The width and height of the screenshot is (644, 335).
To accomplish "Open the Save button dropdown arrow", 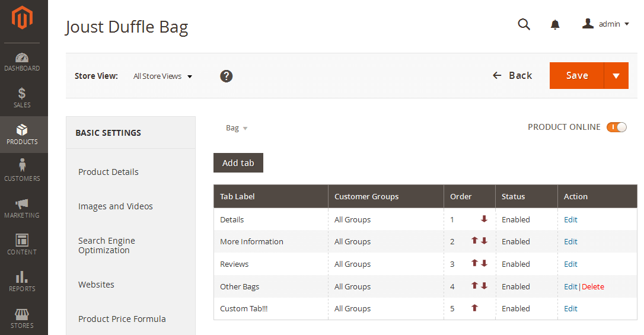I will pos(616,75).
